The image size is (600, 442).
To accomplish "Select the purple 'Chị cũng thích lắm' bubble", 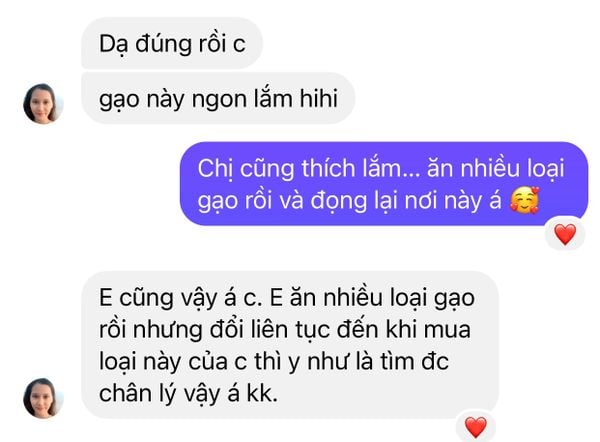I will click(x=384, y=184).
